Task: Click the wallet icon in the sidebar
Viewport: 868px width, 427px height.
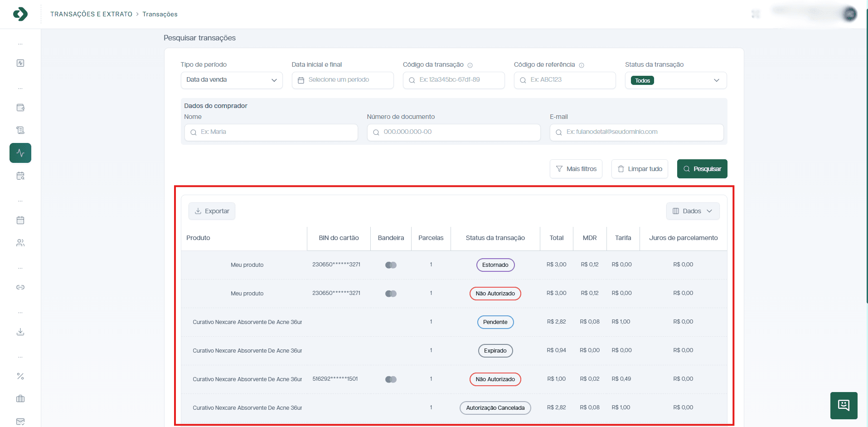Action: tap(20, 108)
